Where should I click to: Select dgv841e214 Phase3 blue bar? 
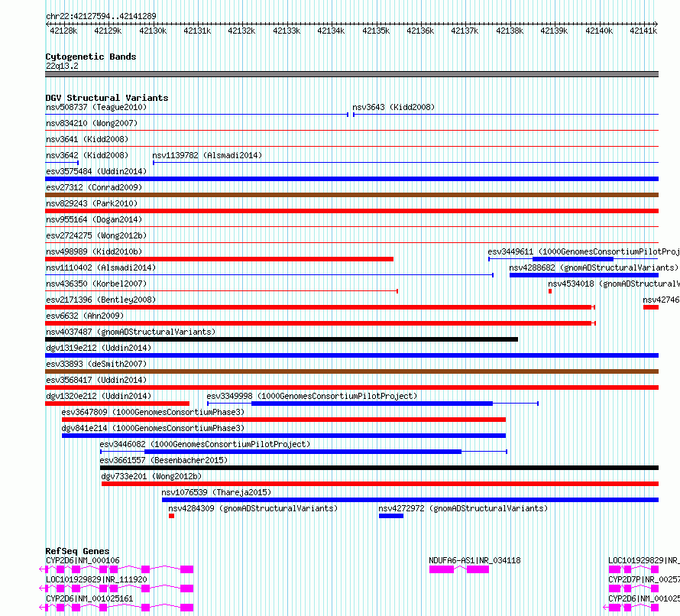pos(283,436)
